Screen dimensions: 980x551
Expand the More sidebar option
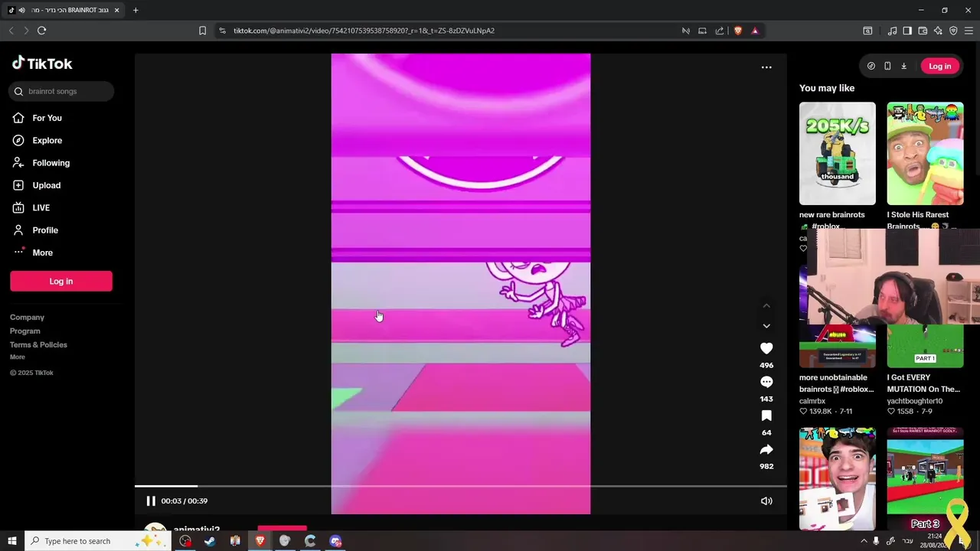[x=42, y=253]
